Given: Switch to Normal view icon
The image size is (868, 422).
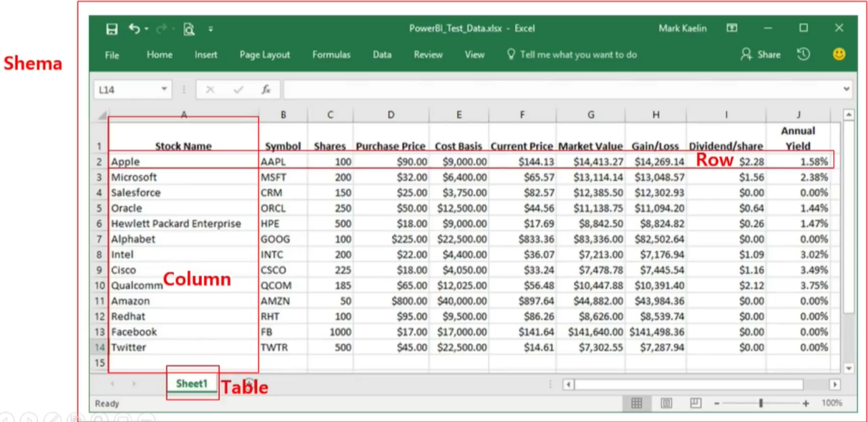Looking at the screenshot, I should pos(637,403).
